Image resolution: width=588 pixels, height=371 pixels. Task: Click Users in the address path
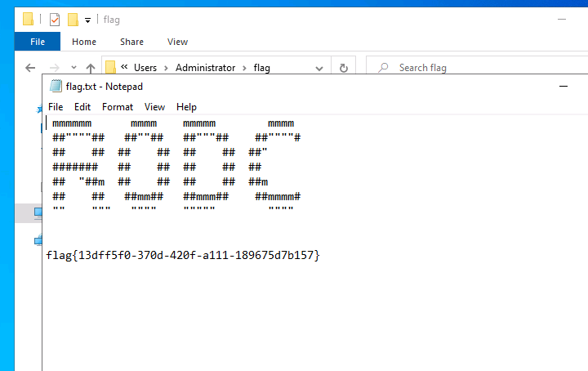[x=145, y=68]
